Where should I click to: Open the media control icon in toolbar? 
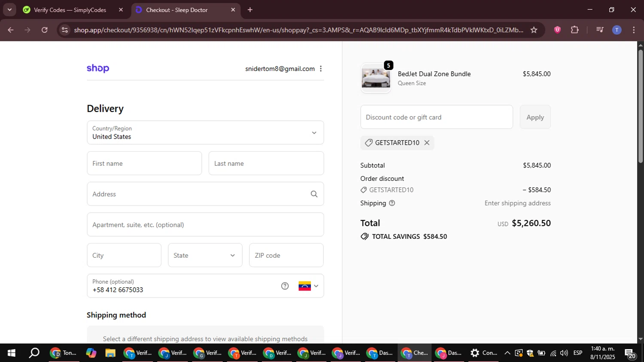point(600,30)
